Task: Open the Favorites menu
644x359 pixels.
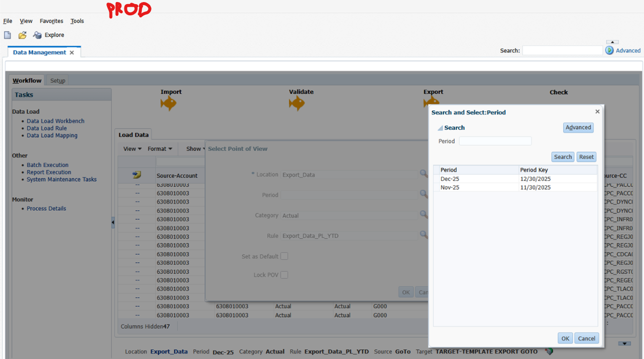Action: coord(52,21)
